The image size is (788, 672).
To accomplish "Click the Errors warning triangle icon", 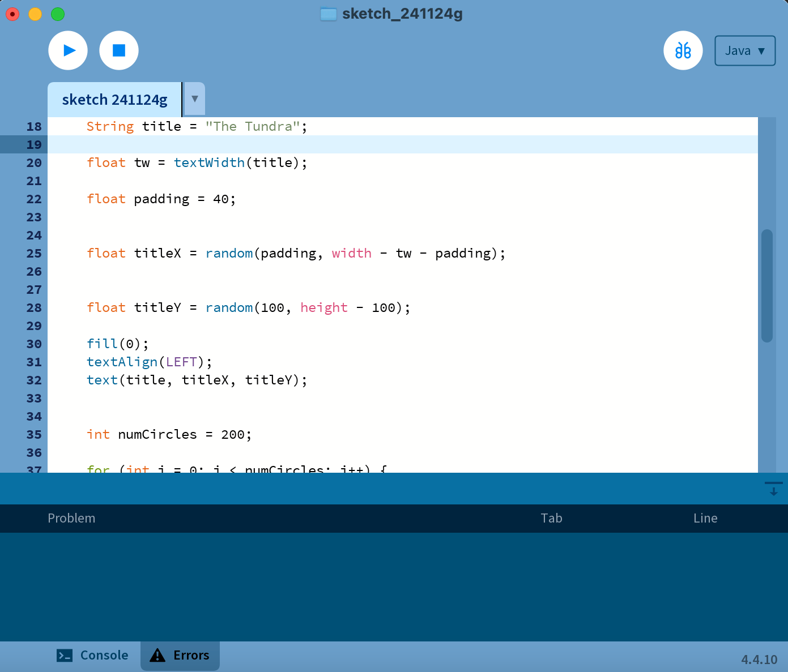I will click(x=157, y=656).
